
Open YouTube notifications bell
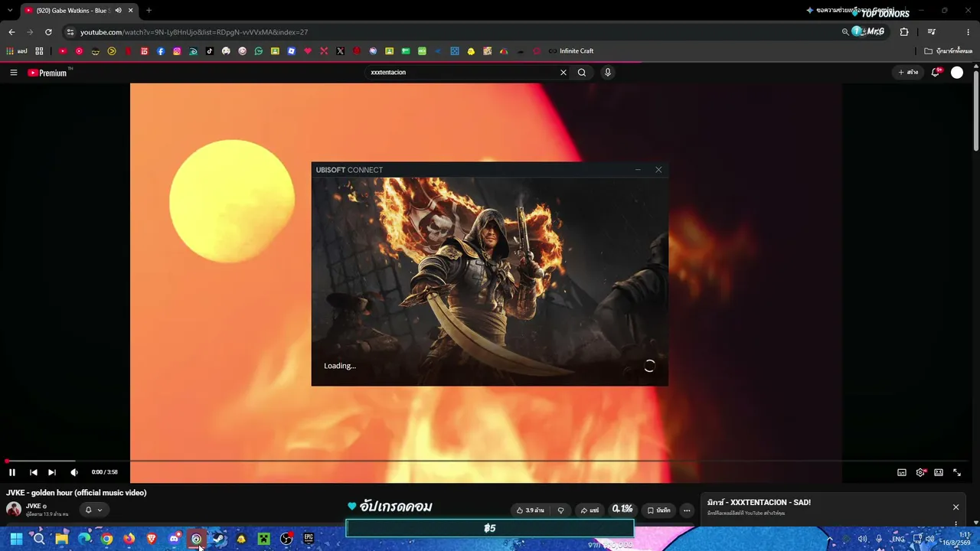pyautogui.click(x=936, y=73)
